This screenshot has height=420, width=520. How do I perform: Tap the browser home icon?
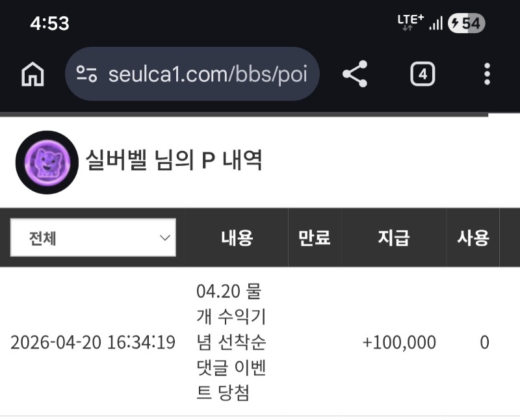coord(32,75)
